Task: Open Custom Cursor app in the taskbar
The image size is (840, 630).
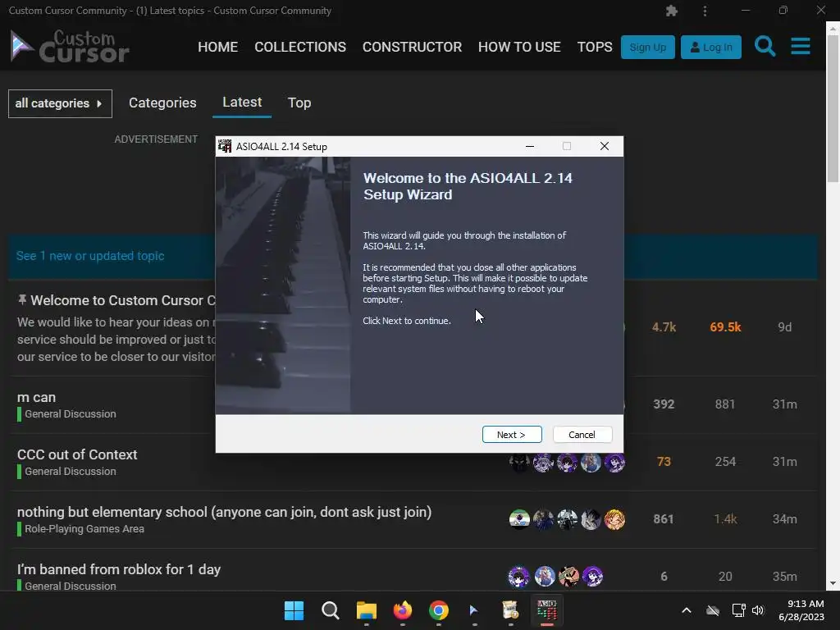Action: click(474, 610)
